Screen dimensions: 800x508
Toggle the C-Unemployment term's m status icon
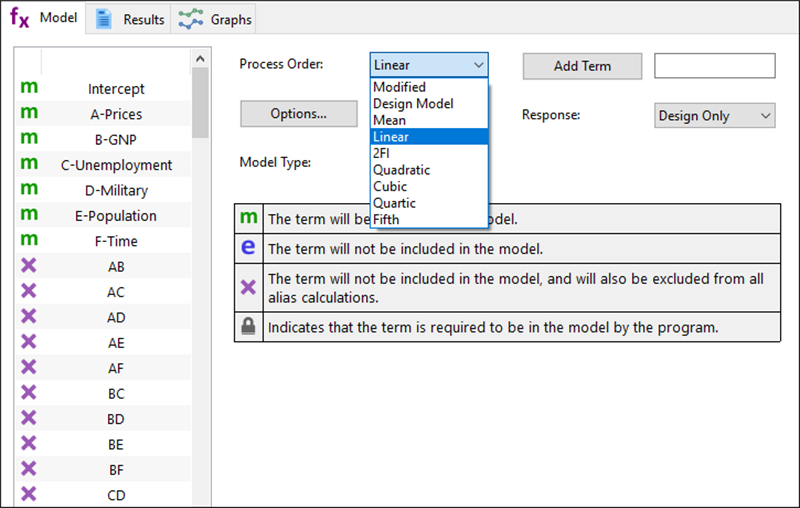pyautogui.click(x=29, y=163)
